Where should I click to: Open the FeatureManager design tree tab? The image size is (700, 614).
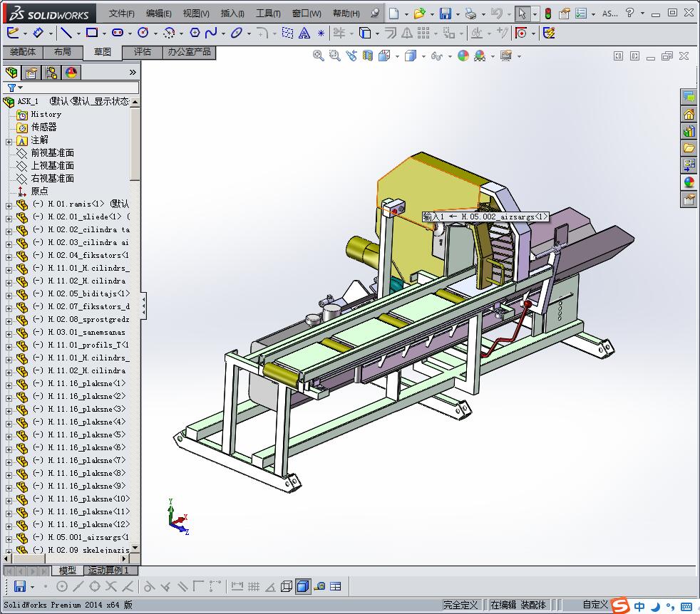11,73
